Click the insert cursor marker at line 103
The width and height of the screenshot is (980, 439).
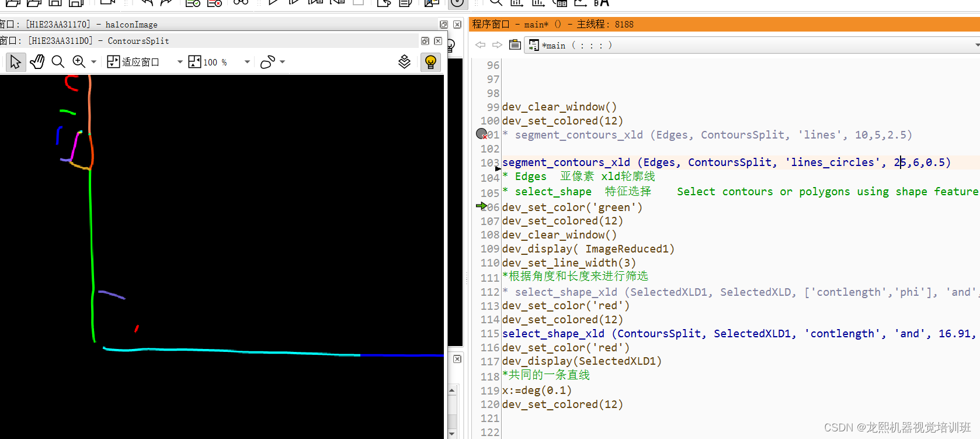click(498, 169)
